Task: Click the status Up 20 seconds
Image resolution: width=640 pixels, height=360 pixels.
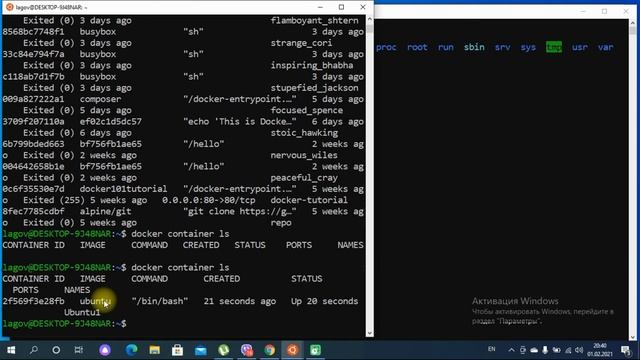Action: click(x=324, y=301)
